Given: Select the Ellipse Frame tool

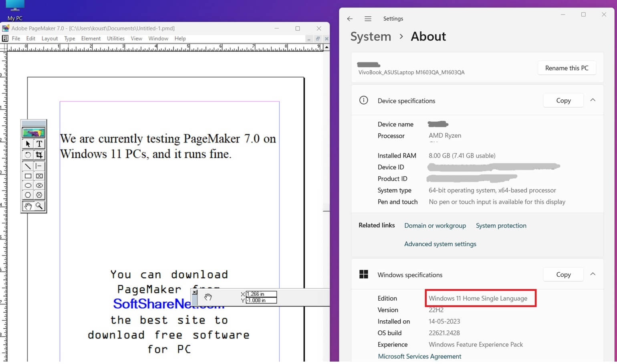Looking at the screenshot, I should 39,185.
